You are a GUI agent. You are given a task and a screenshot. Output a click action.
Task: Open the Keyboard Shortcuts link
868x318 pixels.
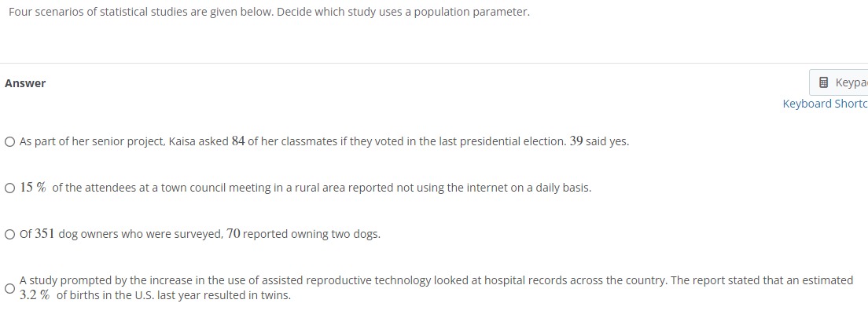pyautogui.click(x=826, y=104)
